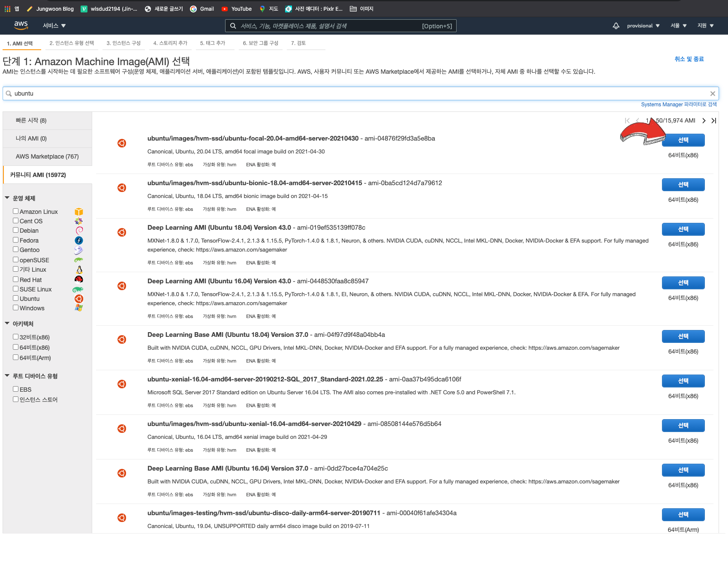Open the 서비스 services dropdown
This screenshot has width=728, height=561.
coord(54,26)
